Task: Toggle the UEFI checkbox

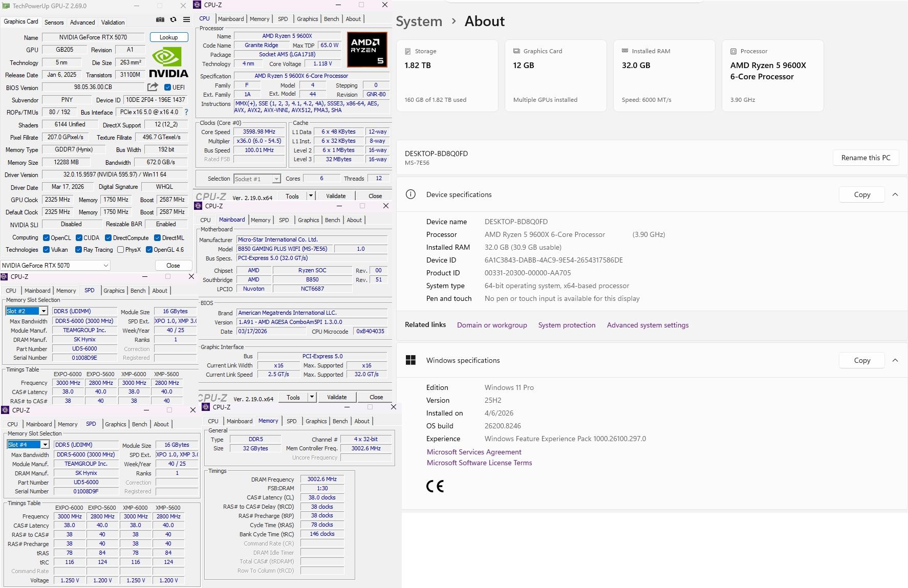Action: click(x=167, y=88)
